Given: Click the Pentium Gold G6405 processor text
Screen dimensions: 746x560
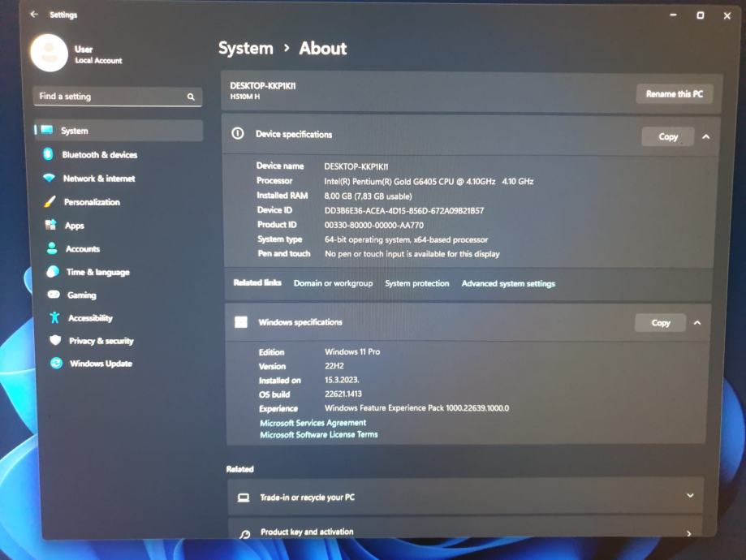Looking at the screenshot, I should [x=429, y=181].
